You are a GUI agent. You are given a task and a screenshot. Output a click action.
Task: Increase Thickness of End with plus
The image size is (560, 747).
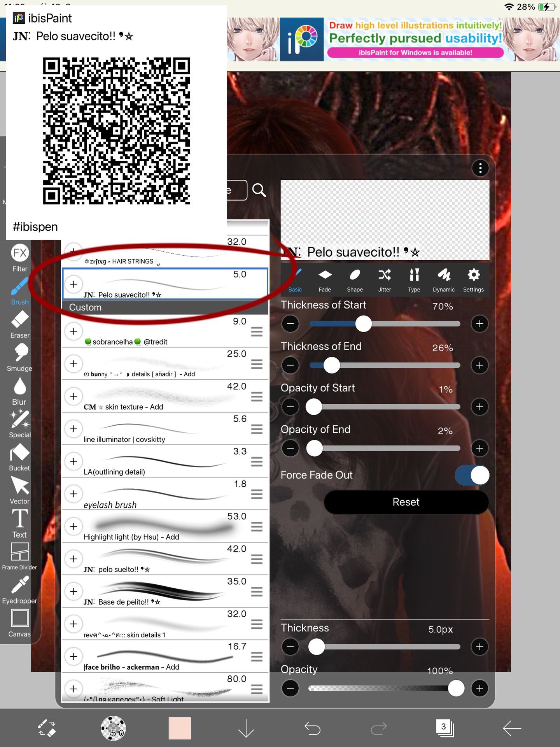pos(480,365)
